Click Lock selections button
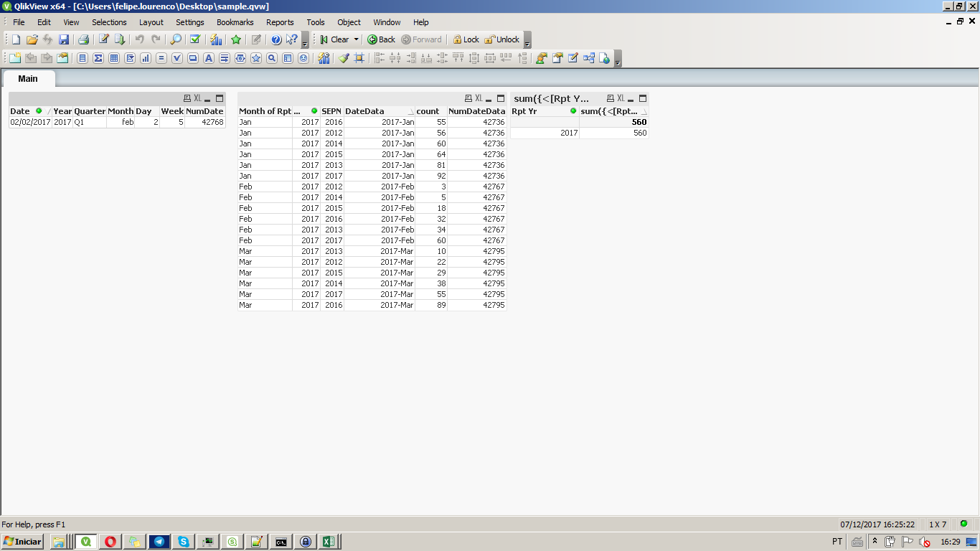The width and height of the screenshot is (980, 551). tap(466, 39)
